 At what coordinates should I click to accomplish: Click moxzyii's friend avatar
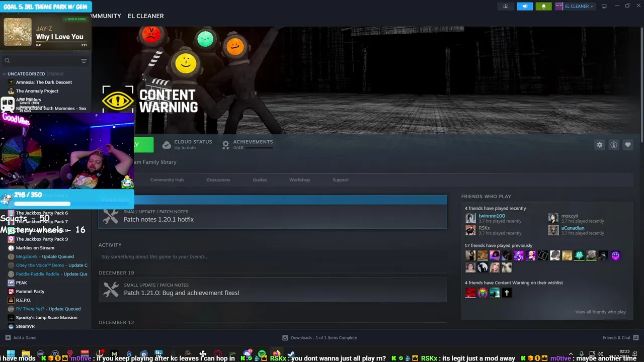tap(553, 218)
